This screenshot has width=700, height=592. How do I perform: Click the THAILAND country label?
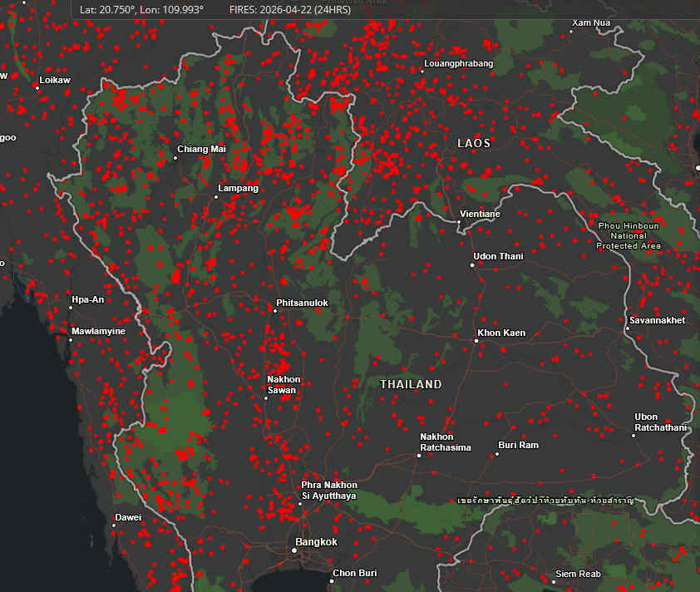[x=412, y=384]
